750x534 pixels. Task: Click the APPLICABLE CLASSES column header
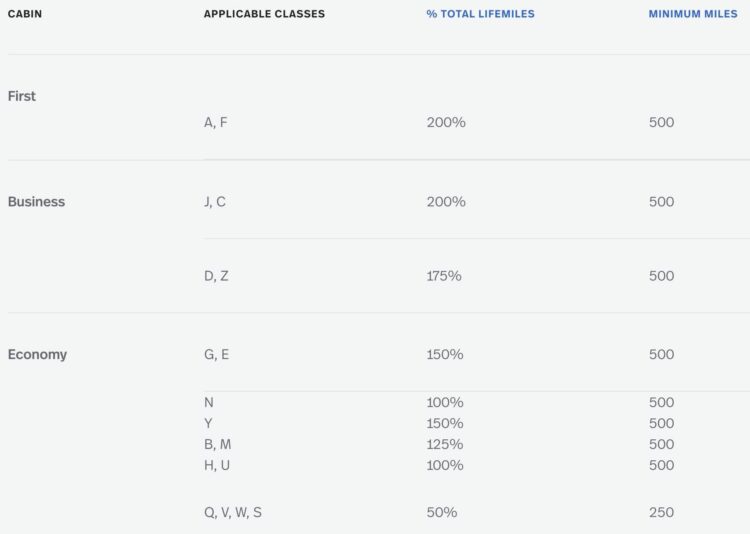pos(264,14)
